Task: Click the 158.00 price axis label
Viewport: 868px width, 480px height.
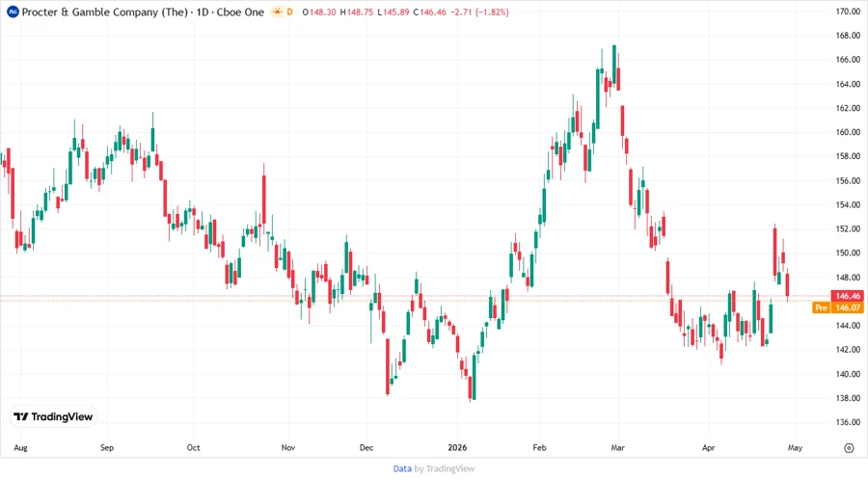Action: [x=848, y=156]
